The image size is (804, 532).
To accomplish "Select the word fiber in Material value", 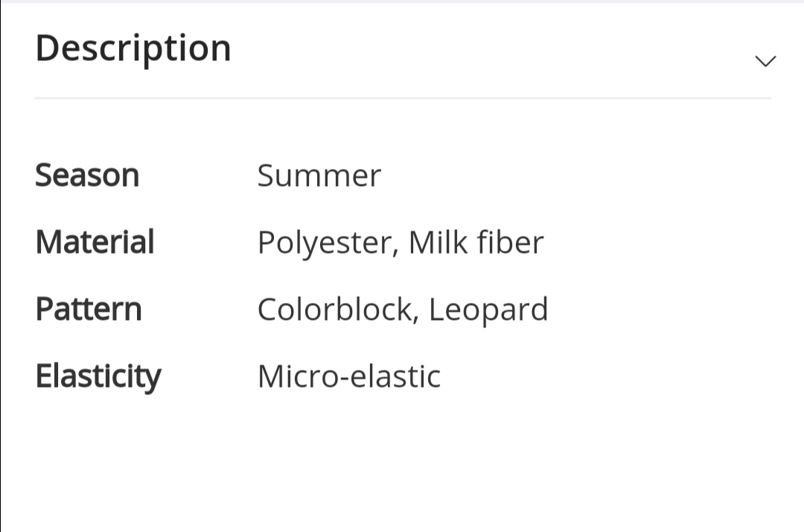I will point(510,242).
